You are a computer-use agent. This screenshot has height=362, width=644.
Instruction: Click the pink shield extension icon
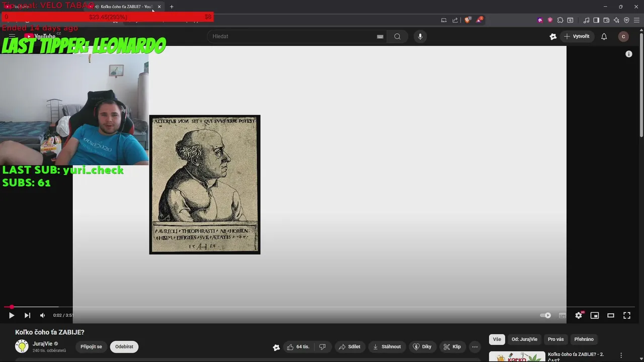coord(550,20)
